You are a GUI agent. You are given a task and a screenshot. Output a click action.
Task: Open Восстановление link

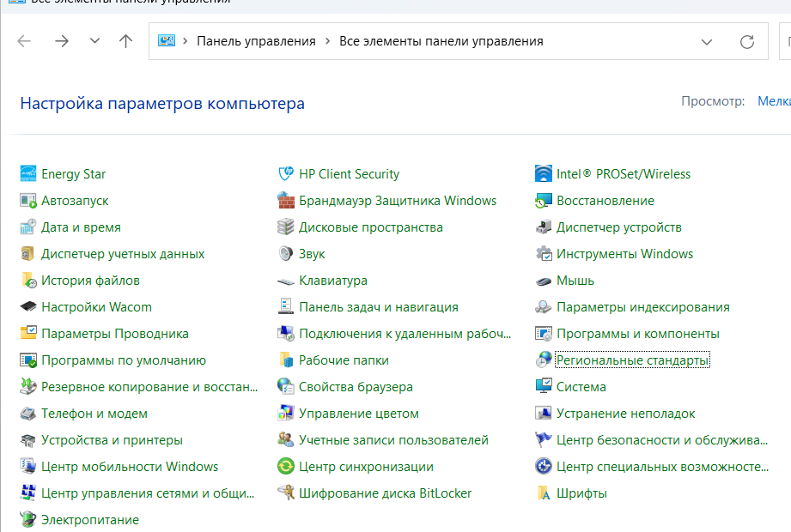click(605, 201)
